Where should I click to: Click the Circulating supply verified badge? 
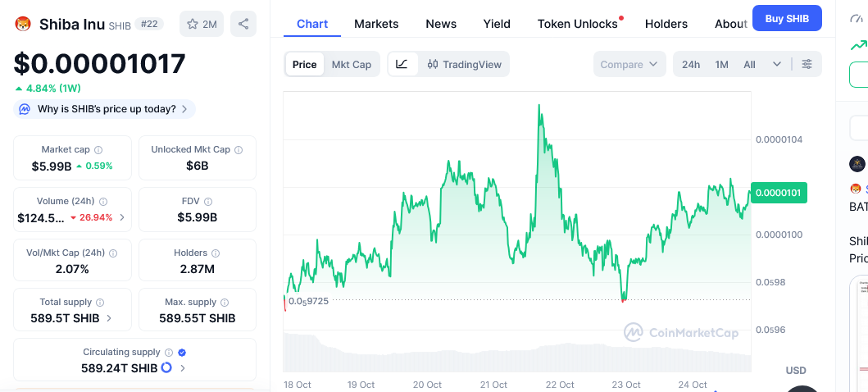(x=182, y=353)
